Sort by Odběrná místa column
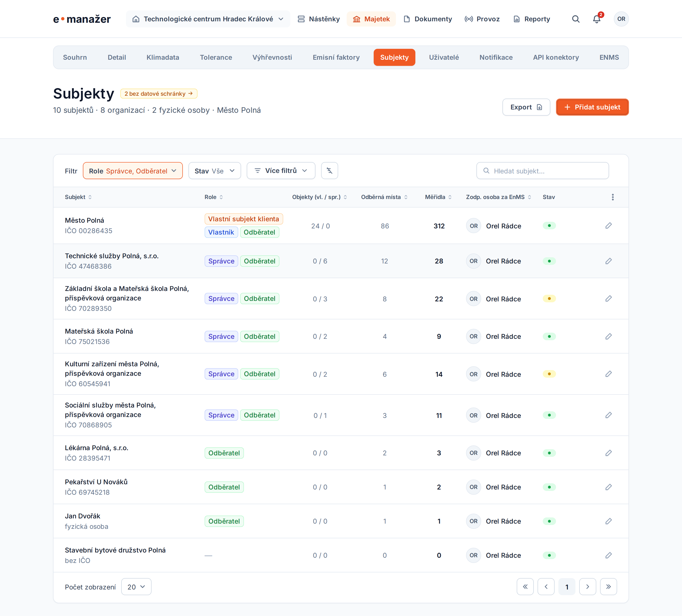The height and width of the screenshot is (616, 682). pyautogui.click(x=384, y=197)
